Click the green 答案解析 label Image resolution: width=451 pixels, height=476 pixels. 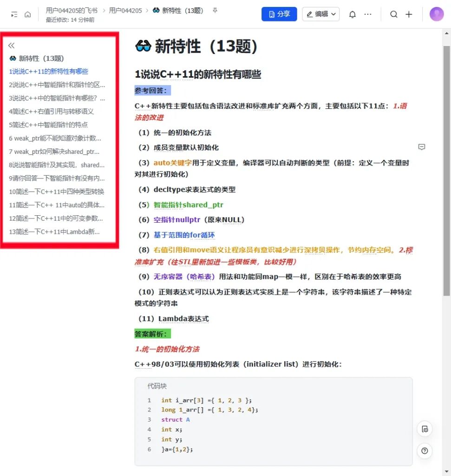(x=152, y=334)
